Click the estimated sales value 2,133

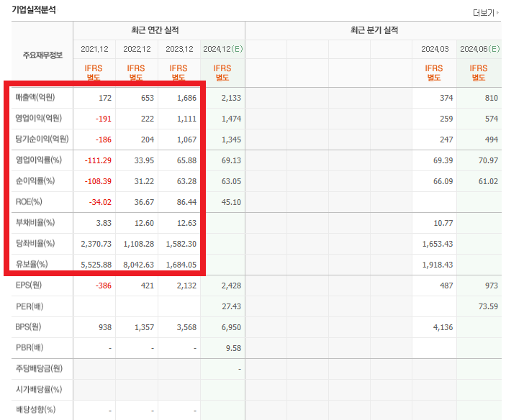pos(231,98)
